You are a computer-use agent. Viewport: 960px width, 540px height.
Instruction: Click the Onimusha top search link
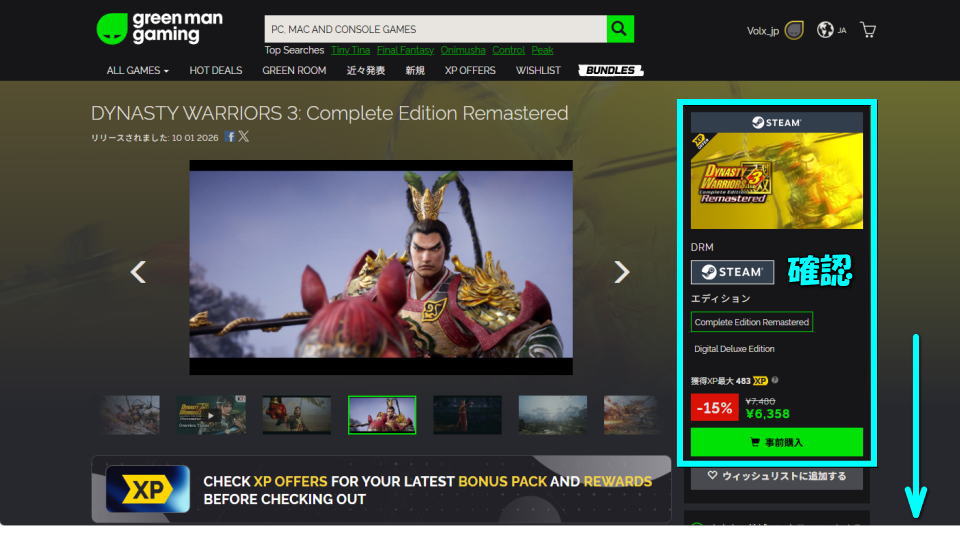[463, 50]
